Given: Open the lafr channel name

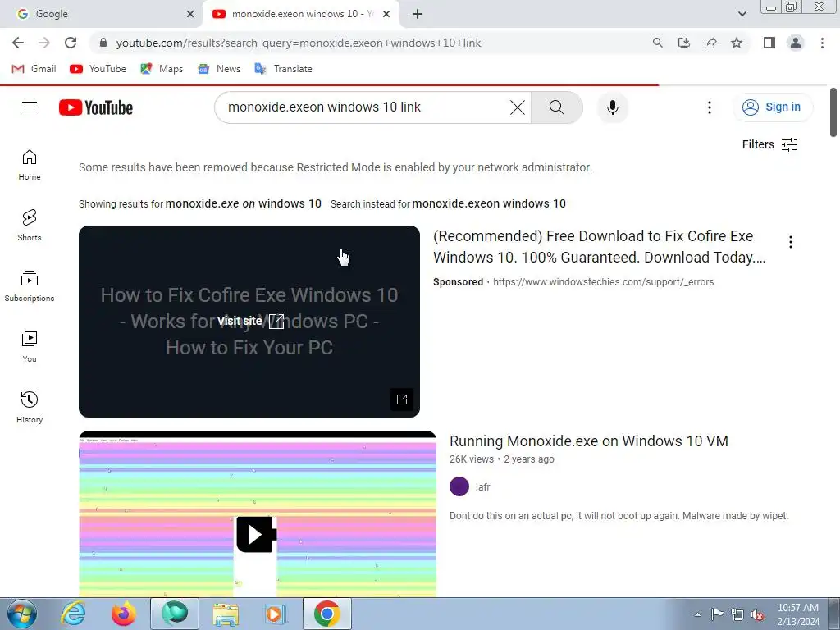Looking at the screenshot, I should coord(482,487).
